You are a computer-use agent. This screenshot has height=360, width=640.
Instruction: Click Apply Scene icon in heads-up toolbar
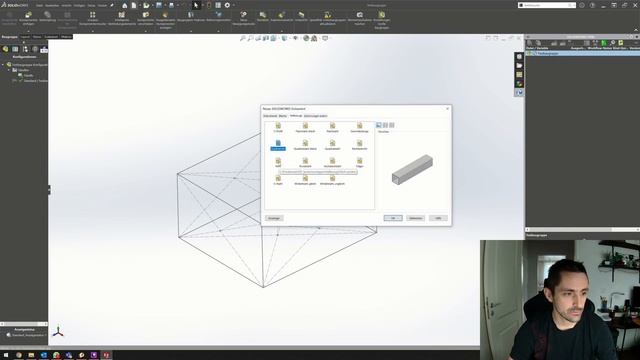314,38
